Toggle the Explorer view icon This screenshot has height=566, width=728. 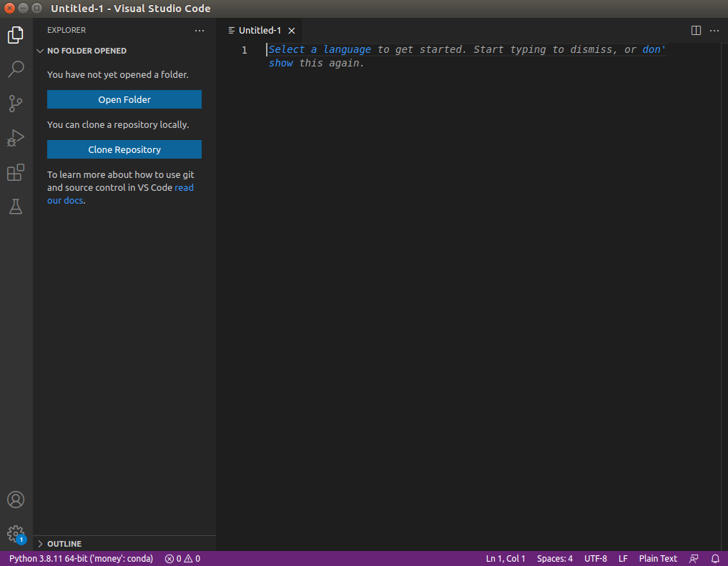click(16, 34)
